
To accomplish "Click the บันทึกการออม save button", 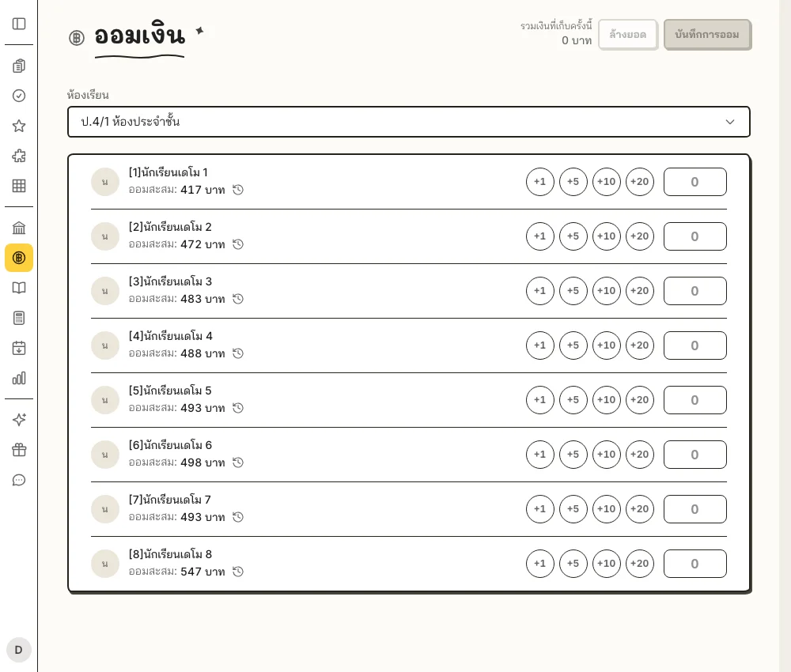I will [707, 35].
